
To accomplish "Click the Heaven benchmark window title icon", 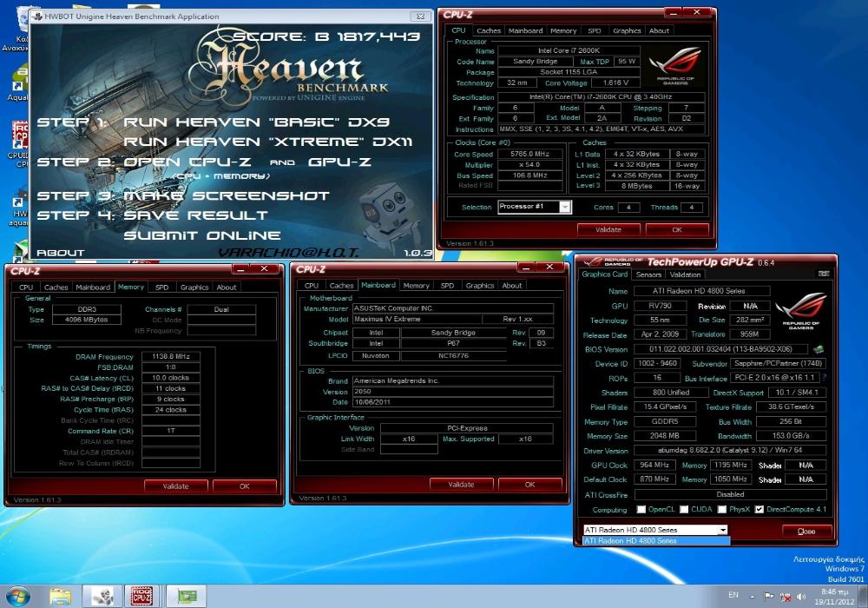I will 37,16.
